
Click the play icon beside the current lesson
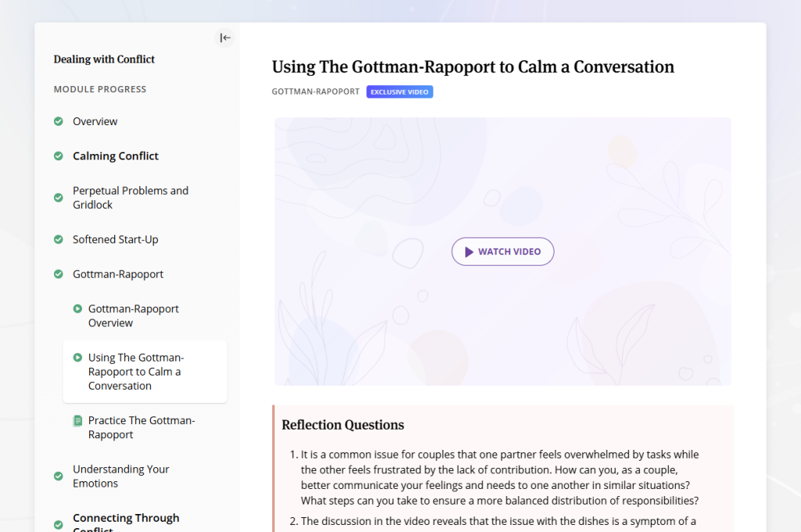77,357
